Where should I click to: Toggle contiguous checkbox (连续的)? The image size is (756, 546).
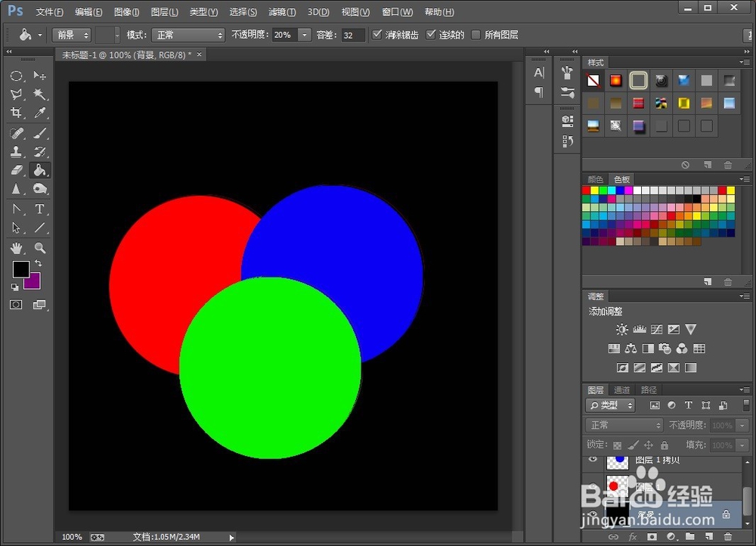click(431, 34)
